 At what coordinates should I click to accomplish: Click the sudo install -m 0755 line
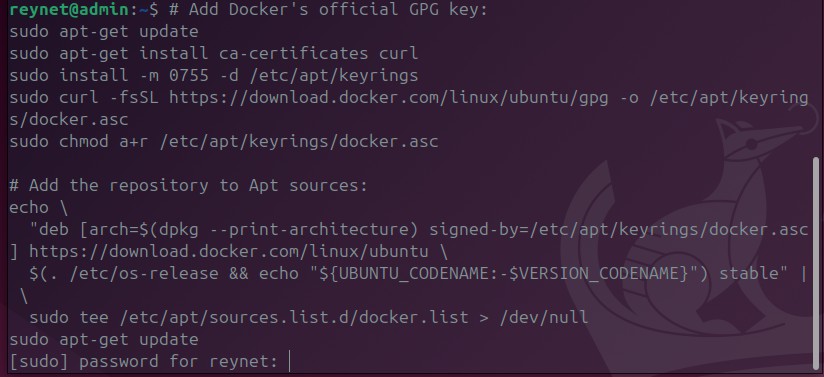click(x=214, y=75)
